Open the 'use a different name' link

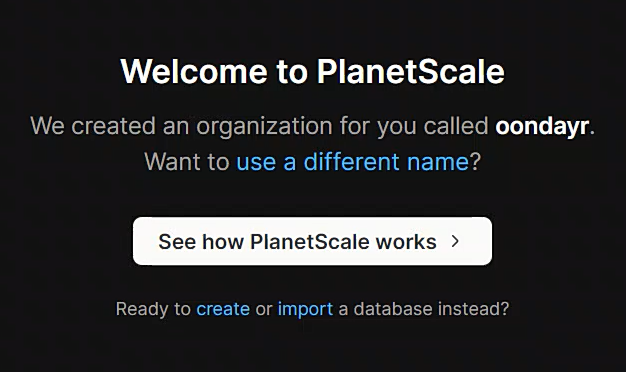tap(353, 162)
